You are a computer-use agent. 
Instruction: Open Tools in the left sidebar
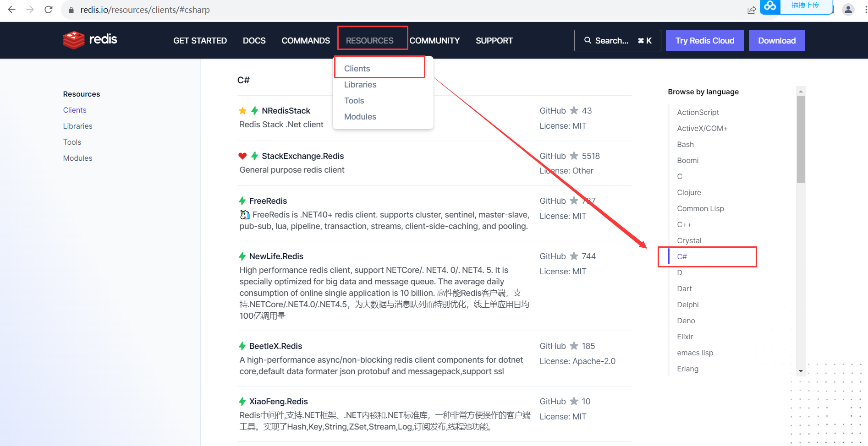[x=72, y=142]
